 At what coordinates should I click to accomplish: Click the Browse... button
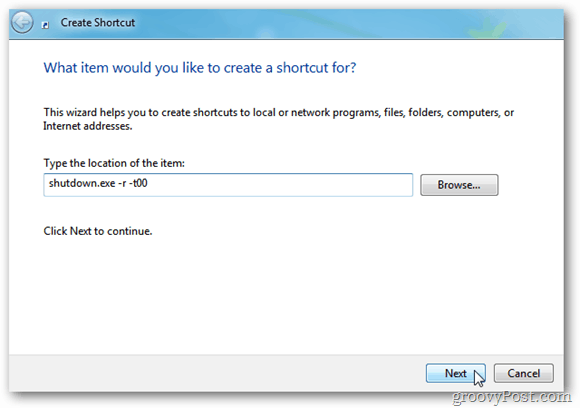click(x=459, y=185)
